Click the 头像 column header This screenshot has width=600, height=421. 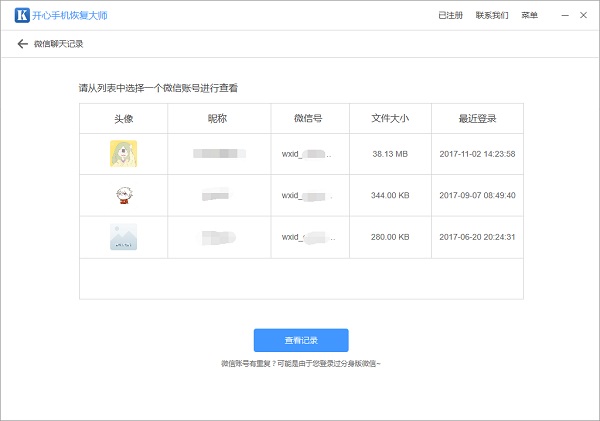pyautogui.click(x=124, y=119)
